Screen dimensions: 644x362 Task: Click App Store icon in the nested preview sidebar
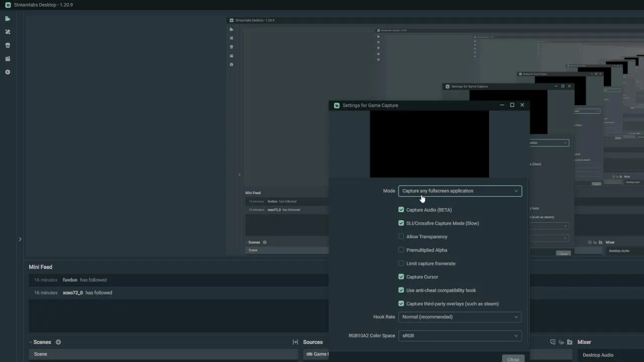click(x=231, y=47)
